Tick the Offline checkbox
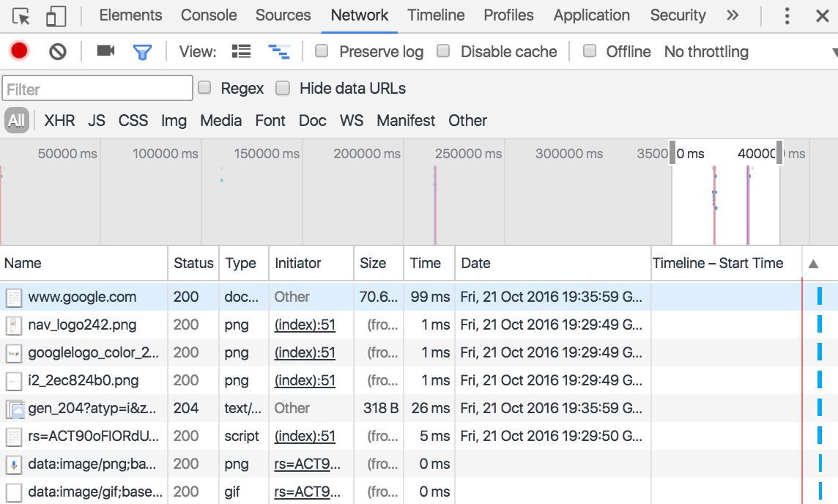Screen dimensions: 838x504 (x=590, y=51)
